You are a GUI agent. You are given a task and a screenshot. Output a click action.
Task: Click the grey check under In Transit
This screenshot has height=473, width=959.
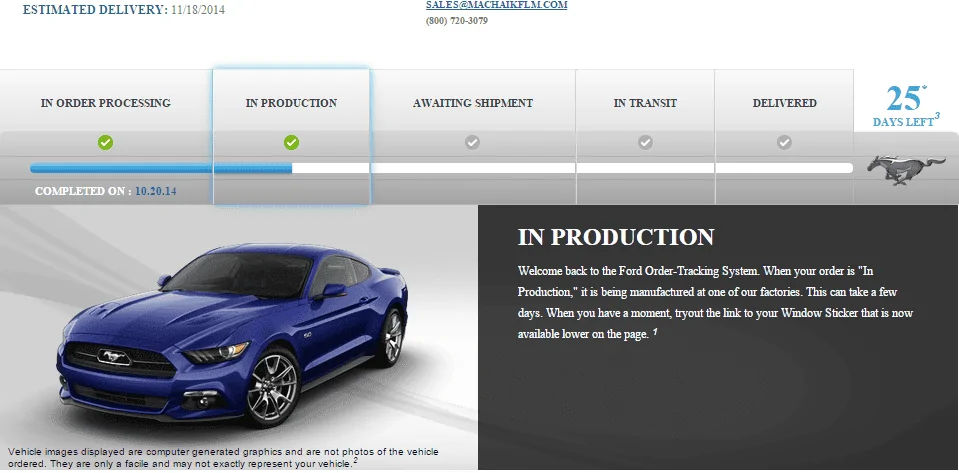point(645,143)
